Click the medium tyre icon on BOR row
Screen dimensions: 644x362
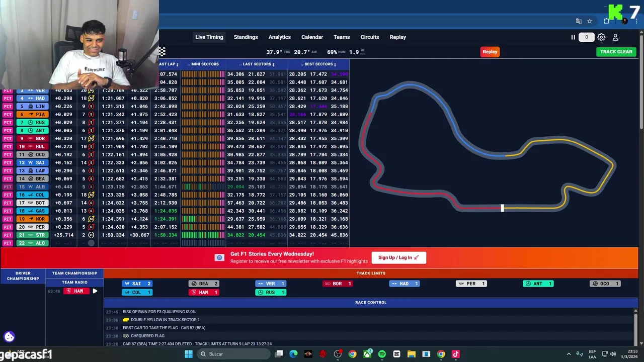pos(91,139)
